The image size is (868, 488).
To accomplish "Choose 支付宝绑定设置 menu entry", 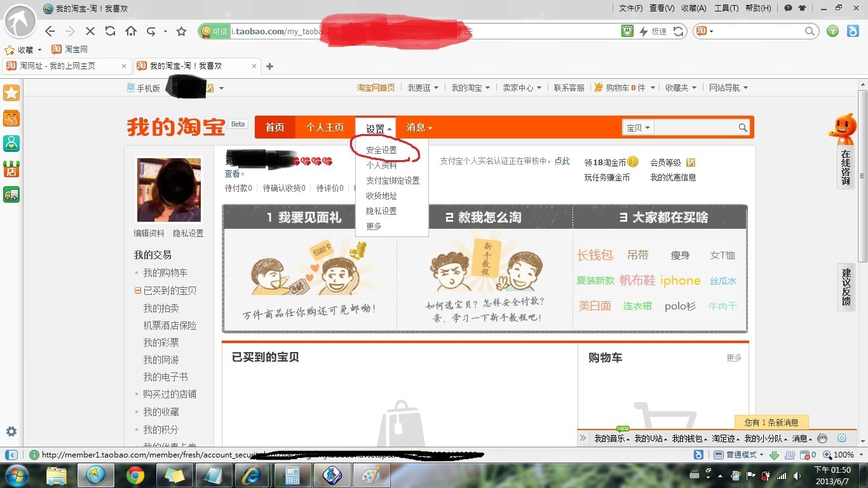I will pos(393,180).
